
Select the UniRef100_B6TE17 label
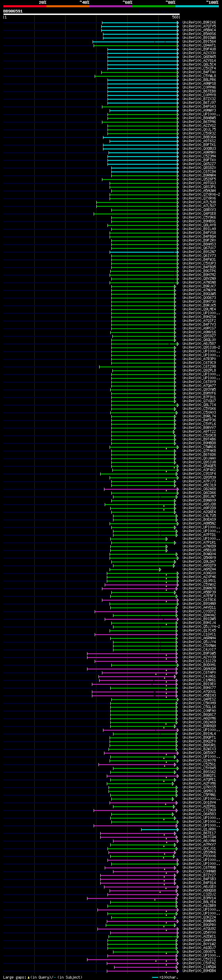199,833
